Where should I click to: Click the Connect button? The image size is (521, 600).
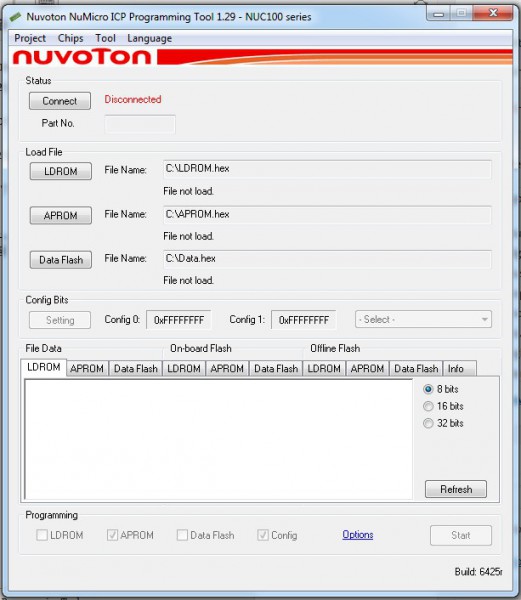coord(60,101)
